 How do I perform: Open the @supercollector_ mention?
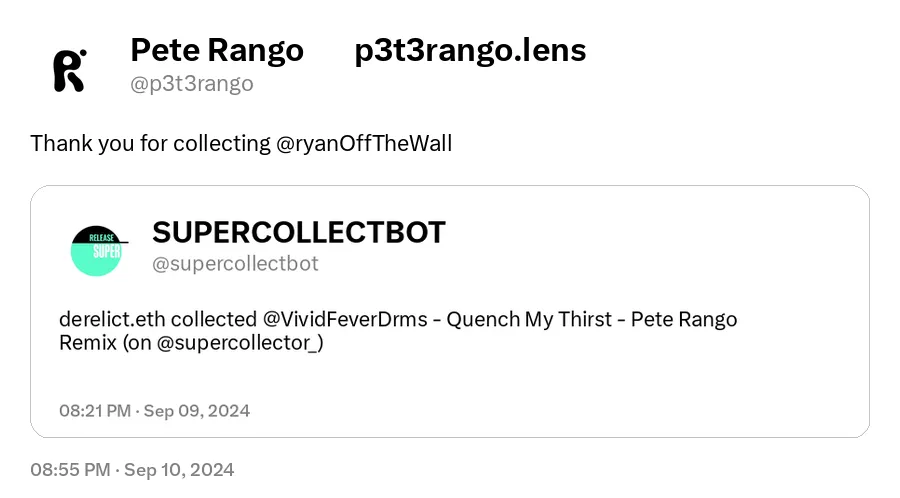click(x=236, y=343)
